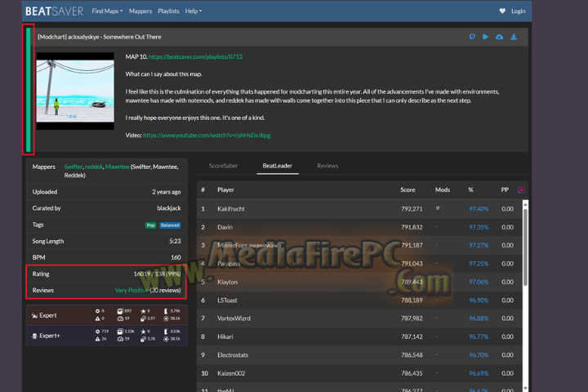The image size is (588, 392).
Task: Click the 96.88% accuracy value
Action: coord(479,318)
